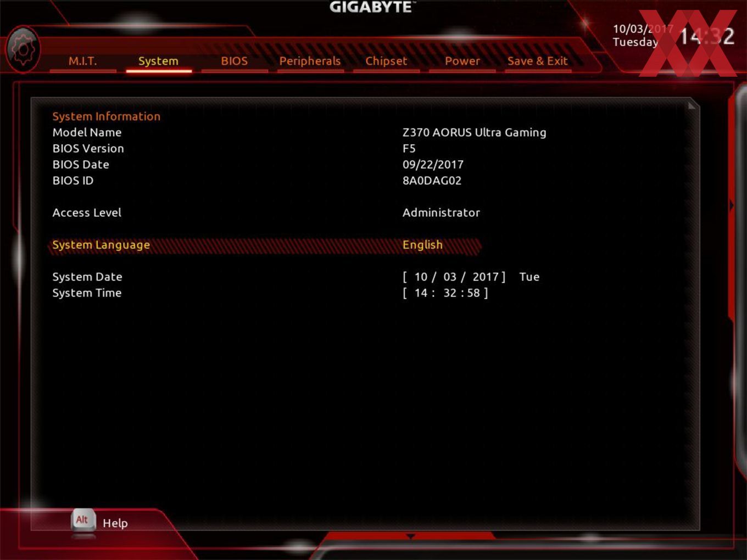Screen dimensions: 747x560
Task: Click the gear icon in the header
Action: (23, 50)
